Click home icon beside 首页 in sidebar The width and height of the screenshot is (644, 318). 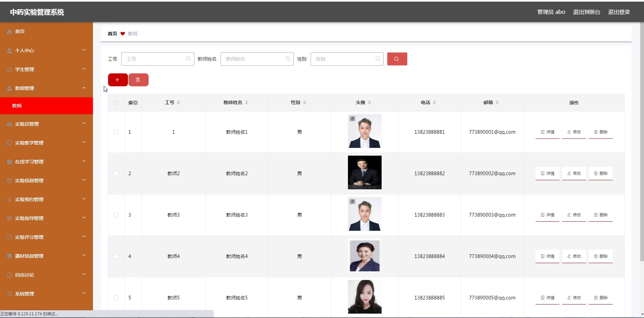(9, 31)
